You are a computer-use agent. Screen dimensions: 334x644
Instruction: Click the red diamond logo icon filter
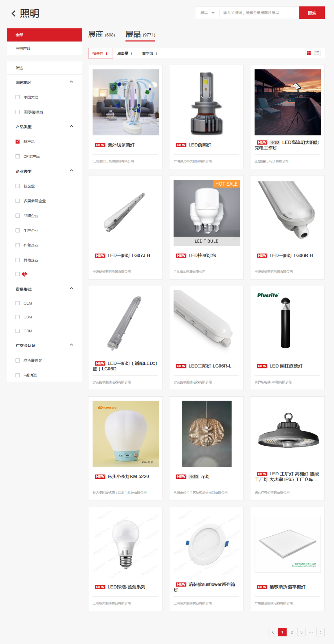[x=24, y=274]
